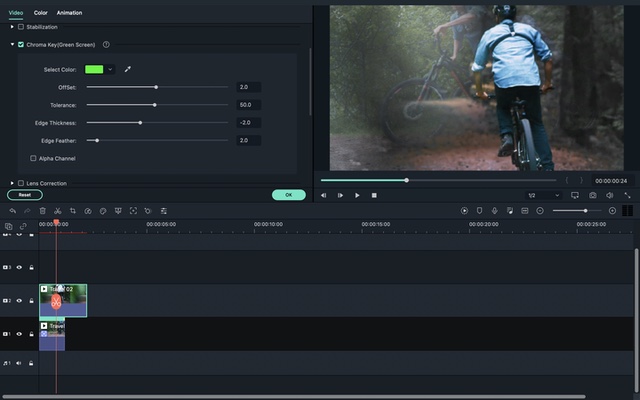Enable the Stabilization checkbox
This screenshot has width=640, height=400.
coord(21,27)
